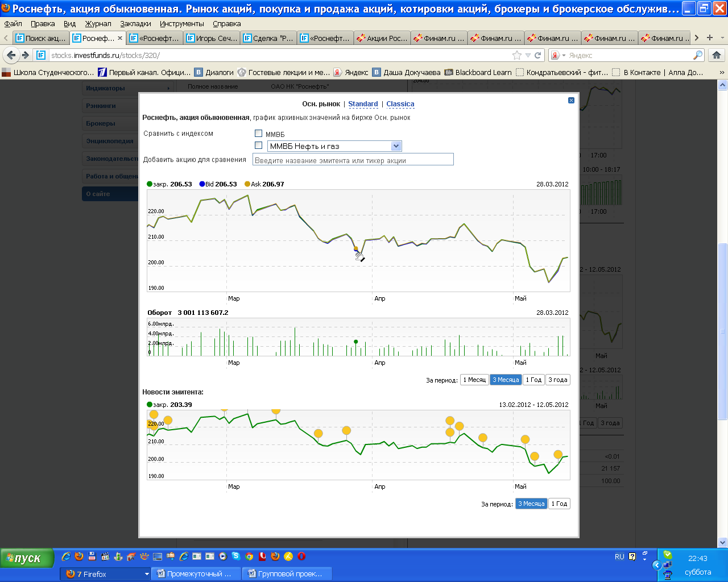Click the issuer name comparison input field

pyautogui.click(x=353, y=160)
